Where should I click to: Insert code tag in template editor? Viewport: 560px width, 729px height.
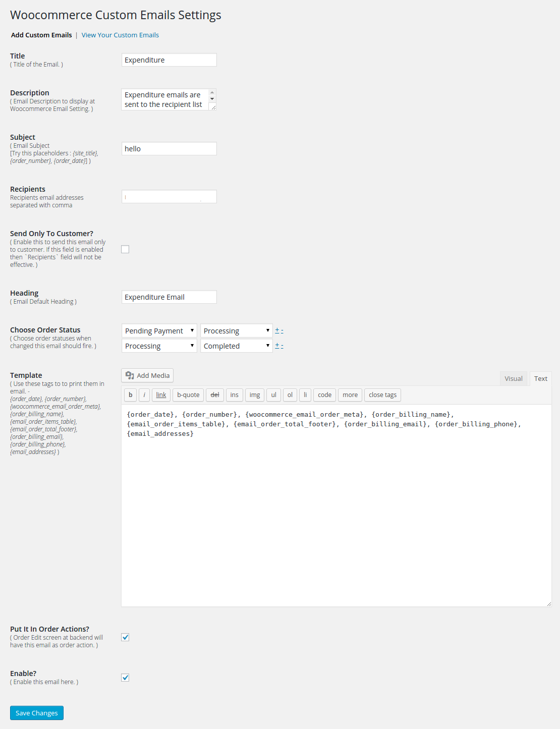[x=325, y=395]
